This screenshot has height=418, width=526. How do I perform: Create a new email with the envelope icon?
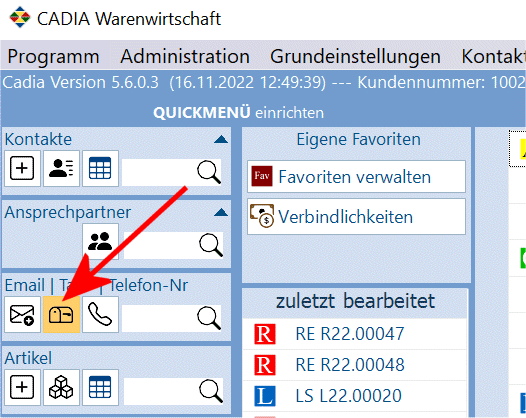click(22, 315)
